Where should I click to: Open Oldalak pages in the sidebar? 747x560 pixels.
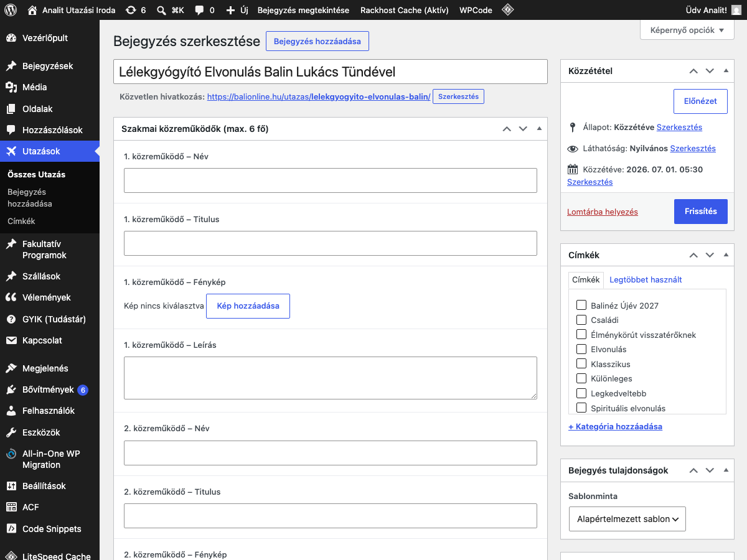[x=50, y=109]
